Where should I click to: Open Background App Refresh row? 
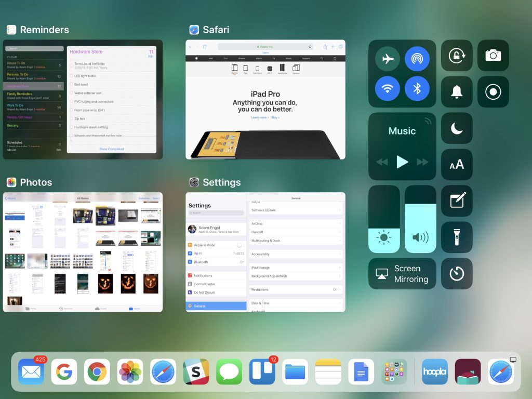pyautogui.click(x=296, y=276)
